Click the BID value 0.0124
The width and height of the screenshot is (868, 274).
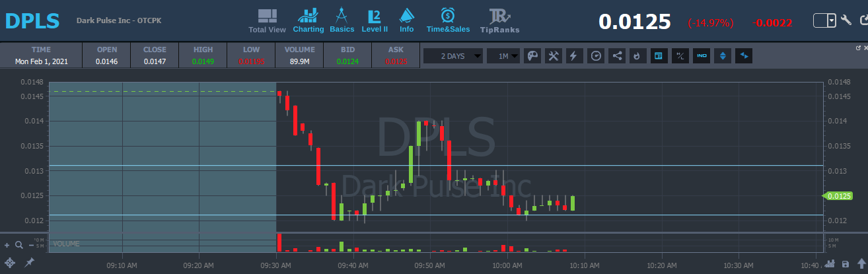click(347, 61)
